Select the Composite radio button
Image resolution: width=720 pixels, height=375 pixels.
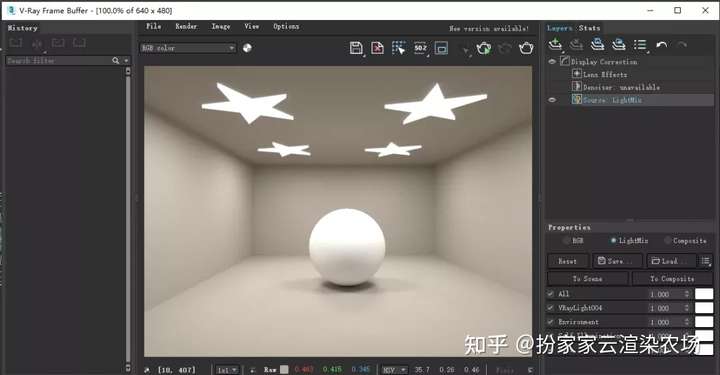click(x=667, y=240)
